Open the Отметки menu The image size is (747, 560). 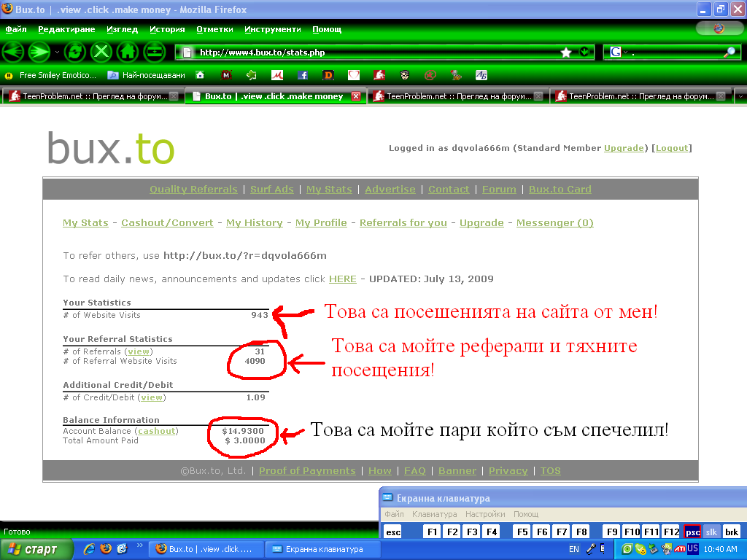click(x=215, y=29)
